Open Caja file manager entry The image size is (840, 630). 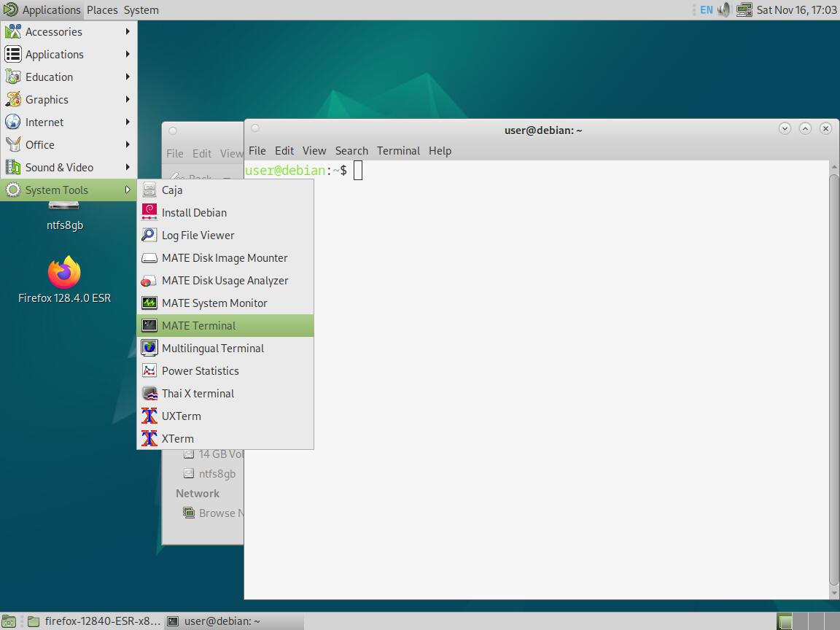point(172,190)
